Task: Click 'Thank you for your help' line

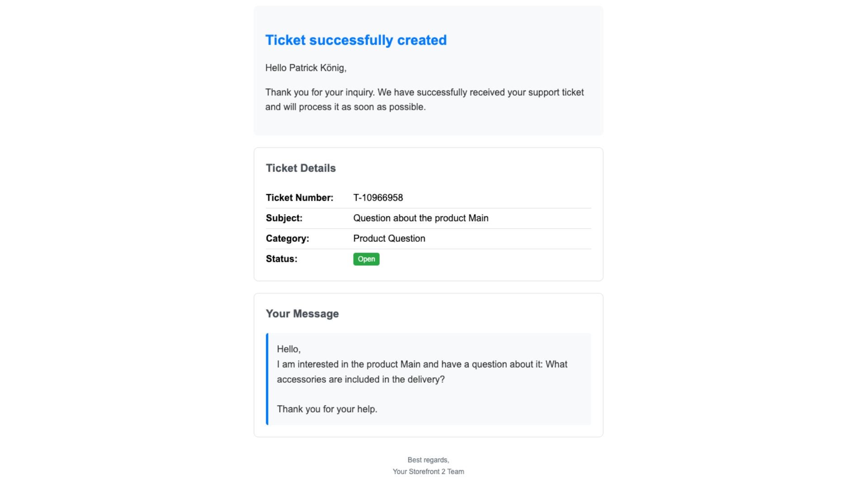Action: [x=327, y=409]
